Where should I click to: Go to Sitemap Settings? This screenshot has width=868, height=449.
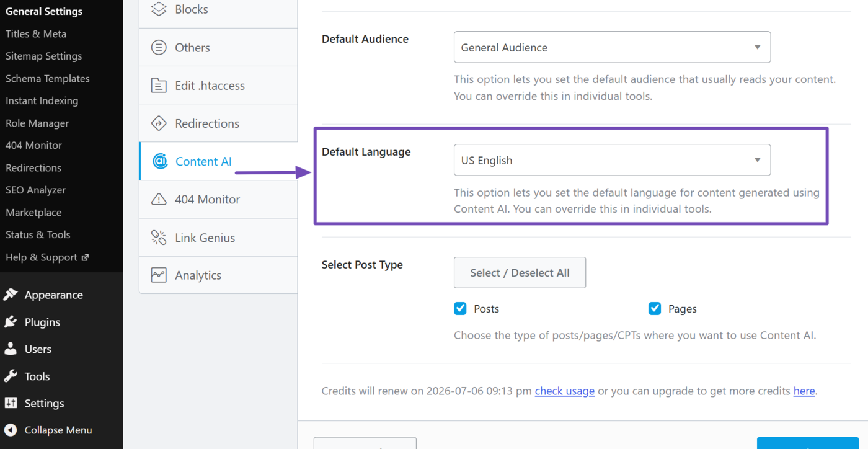tap(43, 56)
